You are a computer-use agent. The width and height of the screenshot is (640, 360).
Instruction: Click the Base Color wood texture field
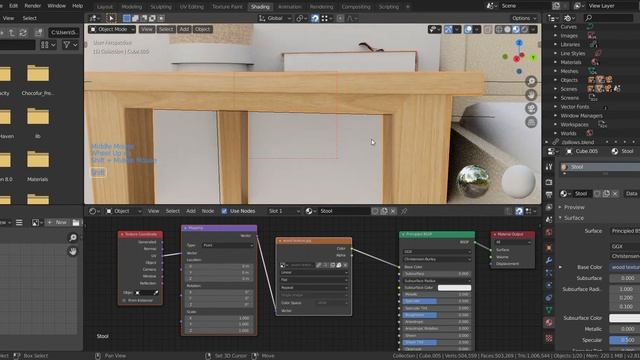(624, 267)
